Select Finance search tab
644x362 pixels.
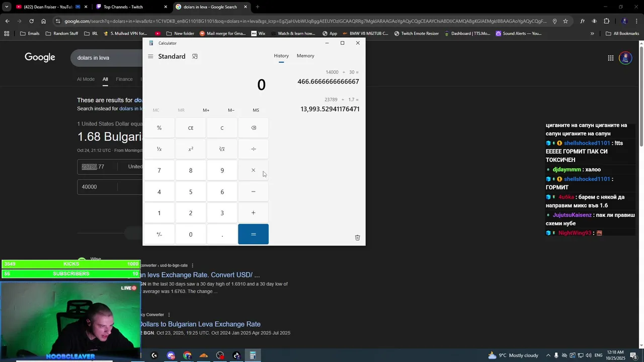click(124, 79)
